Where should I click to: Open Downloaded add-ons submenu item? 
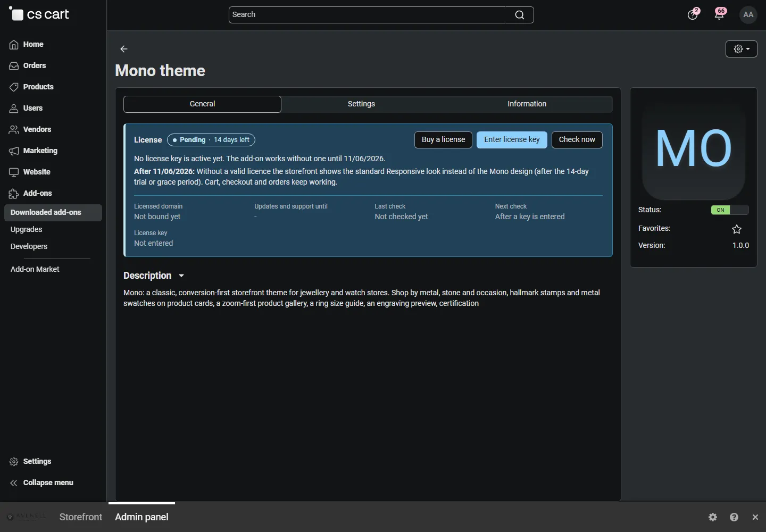tap(53, 213)
